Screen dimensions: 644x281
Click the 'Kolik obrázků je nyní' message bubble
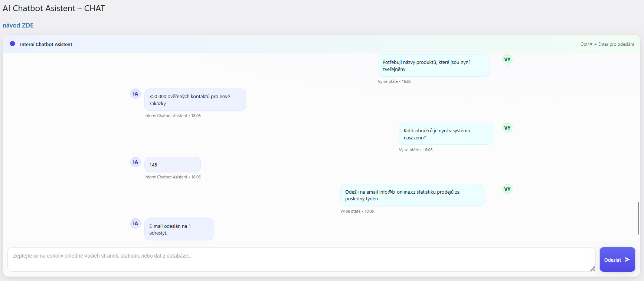tap(446, 134)
